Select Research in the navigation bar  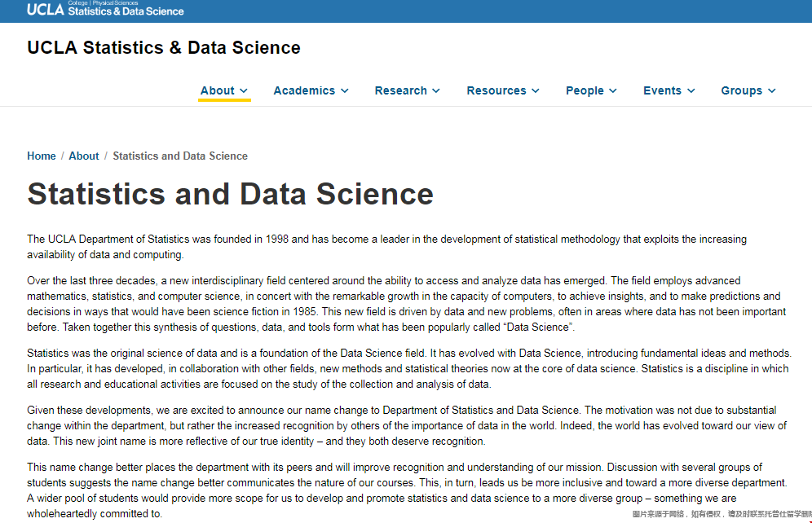coord(400,90)
